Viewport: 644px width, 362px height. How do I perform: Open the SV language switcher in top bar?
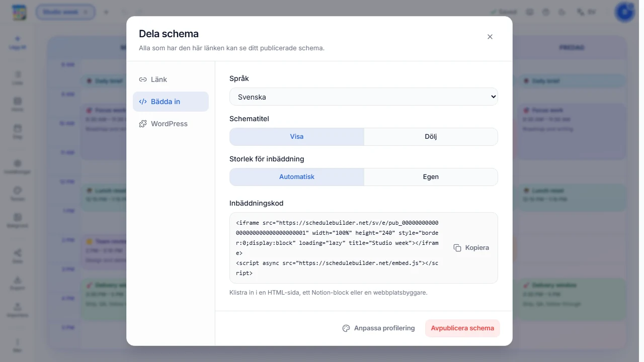point(587,12)
